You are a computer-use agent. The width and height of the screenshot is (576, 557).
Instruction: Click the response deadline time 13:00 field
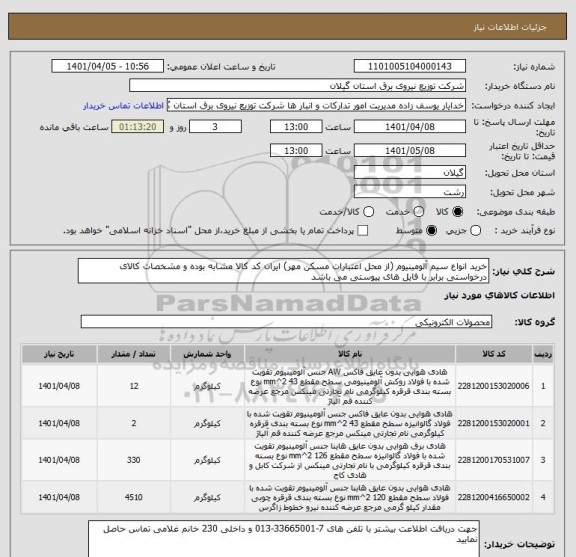296,127
